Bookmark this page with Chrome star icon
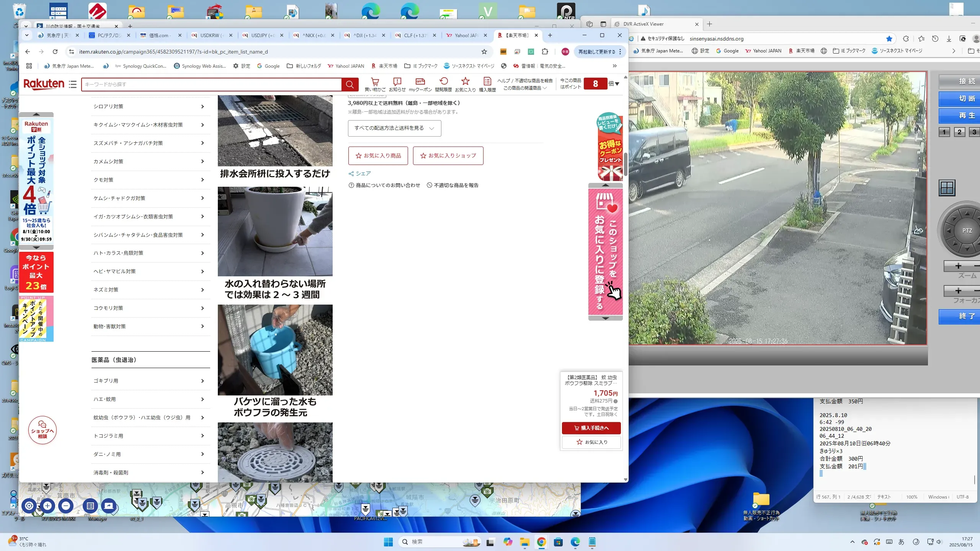The image size is (980, 551). pos(484,52)
